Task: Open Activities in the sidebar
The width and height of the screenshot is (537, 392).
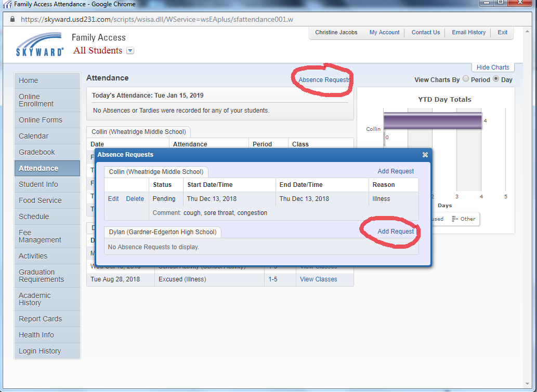Action: tap(47, 256)
